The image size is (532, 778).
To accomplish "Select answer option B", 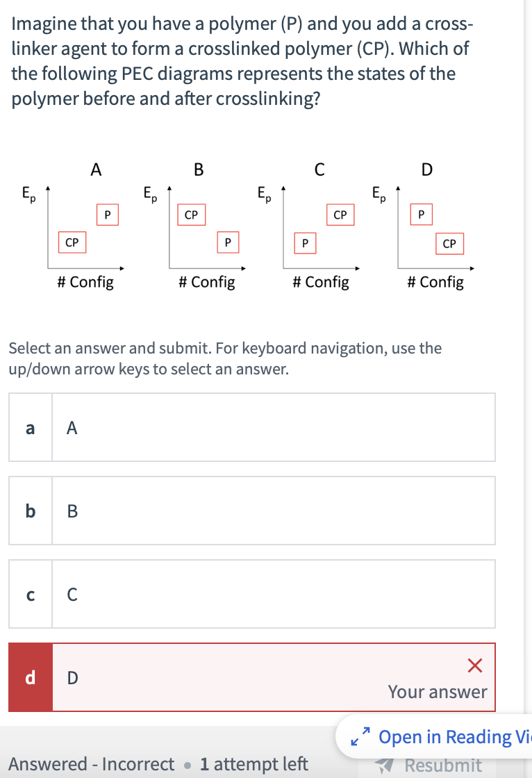I will click(252, 511).
